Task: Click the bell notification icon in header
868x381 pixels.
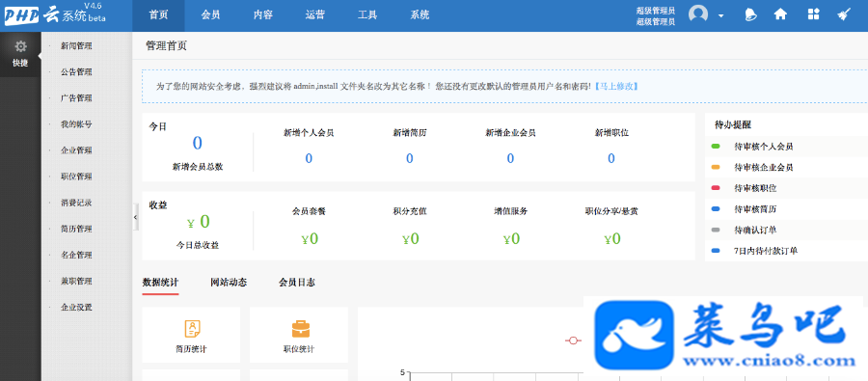Action: point(750,14)
